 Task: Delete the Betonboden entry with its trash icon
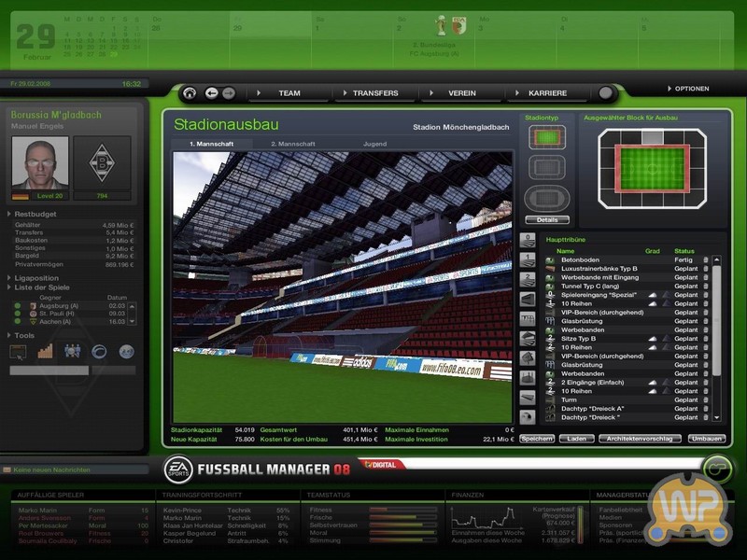click(x=706, y=260)
